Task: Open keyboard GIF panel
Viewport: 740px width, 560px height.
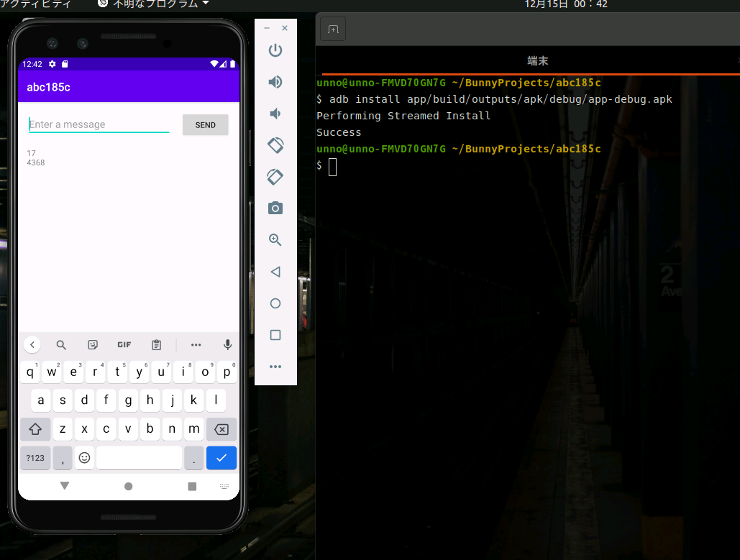Action: pyautogui.click(x=124, y=345)
